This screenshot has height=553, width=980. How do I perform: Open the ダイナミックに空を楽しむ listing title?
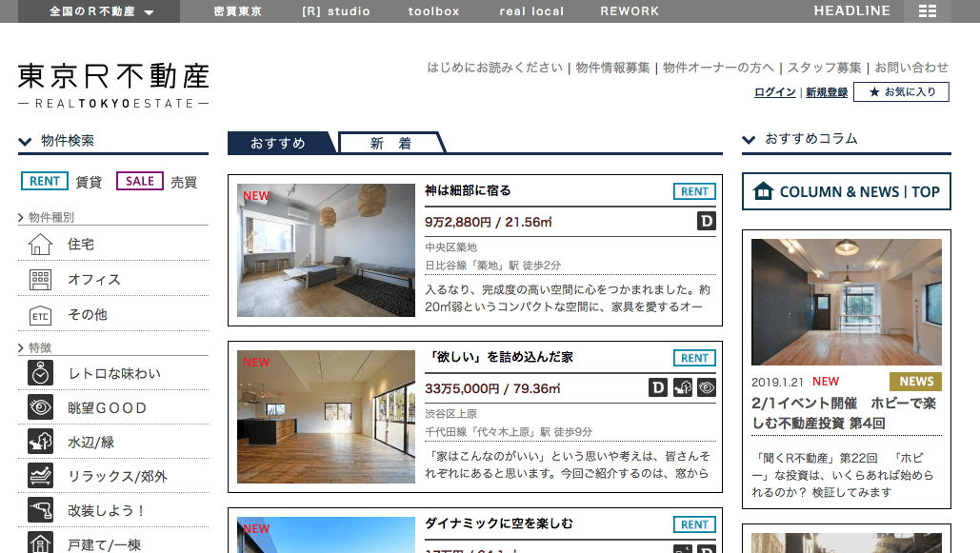click(499, 523)
